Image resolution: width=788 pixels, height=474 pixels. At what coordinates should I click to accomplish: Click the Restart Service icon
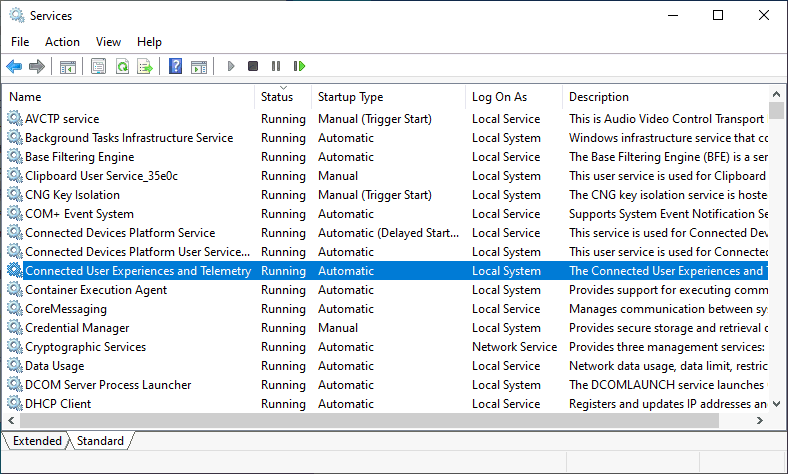coord(300,66)
